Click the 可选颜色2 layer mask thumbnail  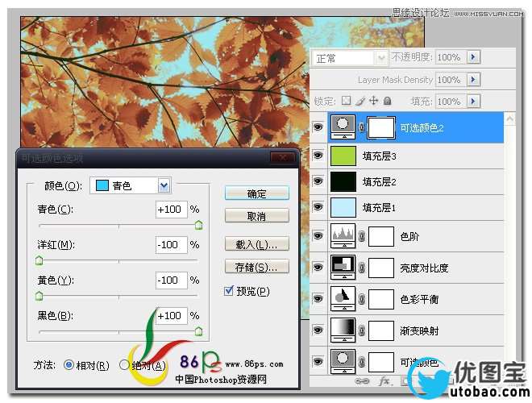coord(381,127)
